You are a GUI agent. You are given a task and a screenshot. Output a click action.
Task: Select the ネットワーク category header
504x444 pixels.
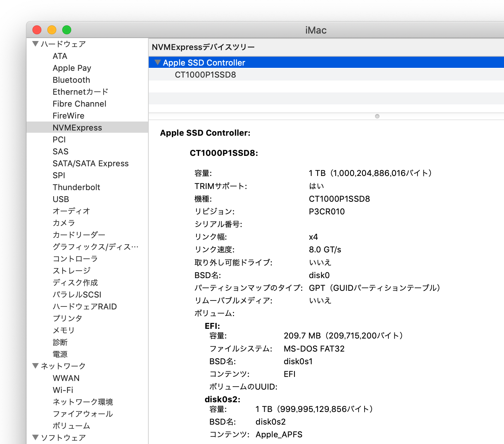63,366
